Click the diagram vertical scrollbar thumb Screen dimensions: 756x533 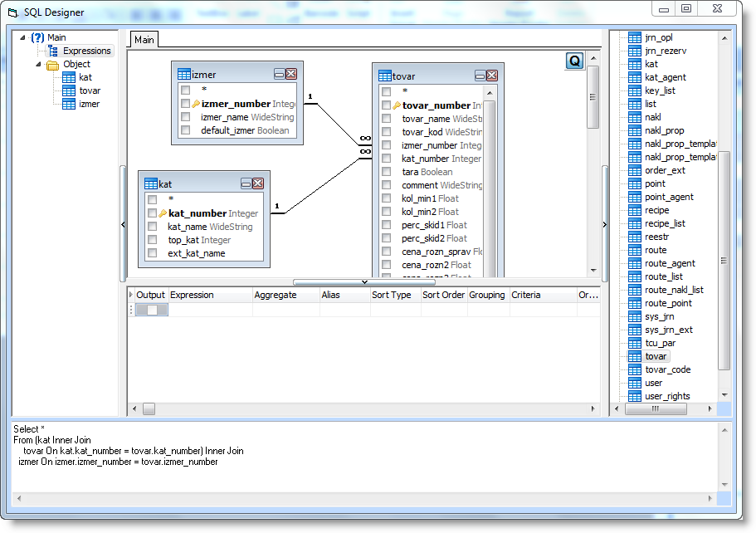point(593,97)
